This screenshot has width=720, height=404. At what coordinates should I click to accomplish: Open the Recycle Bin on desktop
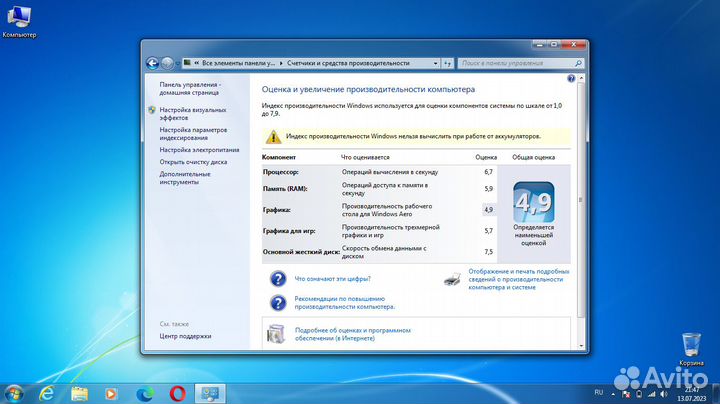pos(691,350)
